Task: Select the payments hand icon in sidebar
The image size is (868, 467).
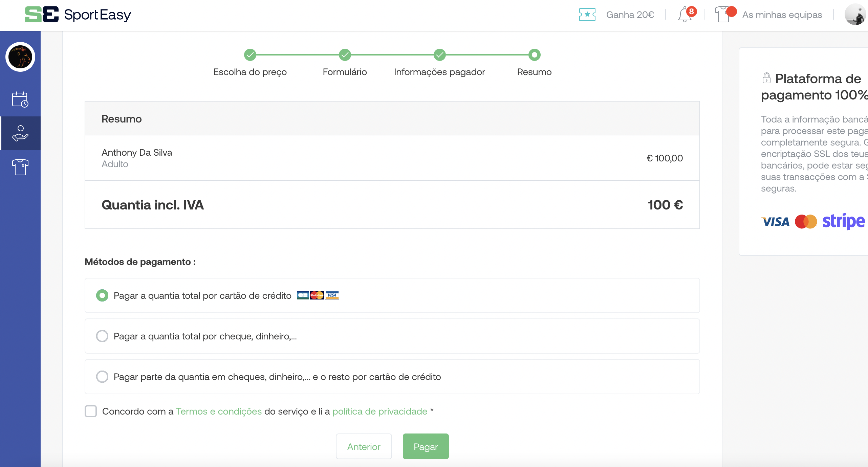Action: point(20,133)
